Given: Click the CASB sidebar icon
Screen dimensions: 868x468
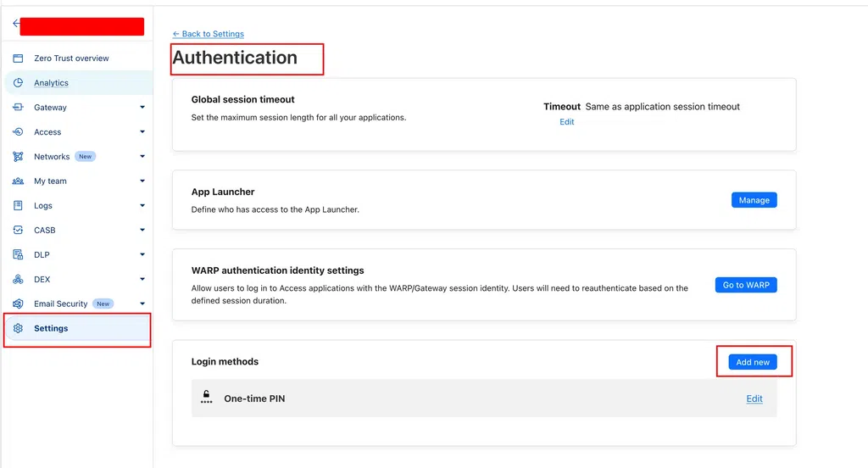Looking at the screenshot, I should click(19, 230).
